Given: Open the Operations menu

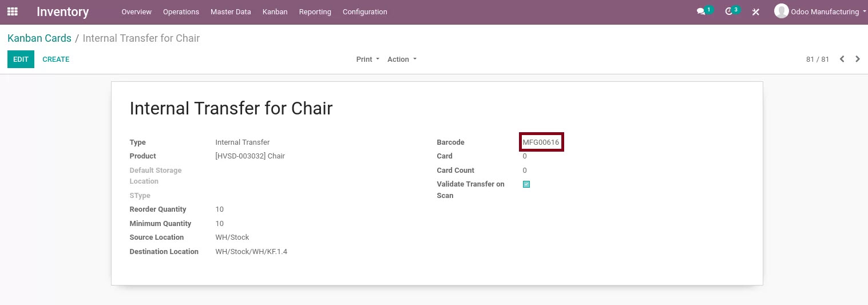Looking at the screenshot, I should tap(181, 11).
